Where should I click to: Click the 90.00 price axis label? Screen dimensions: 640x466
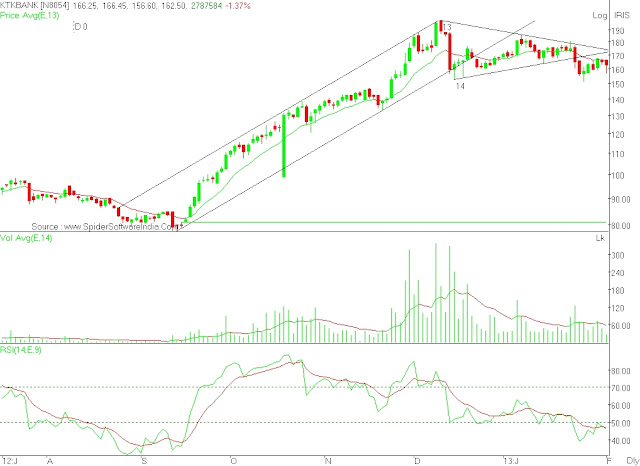click(621, 199)
